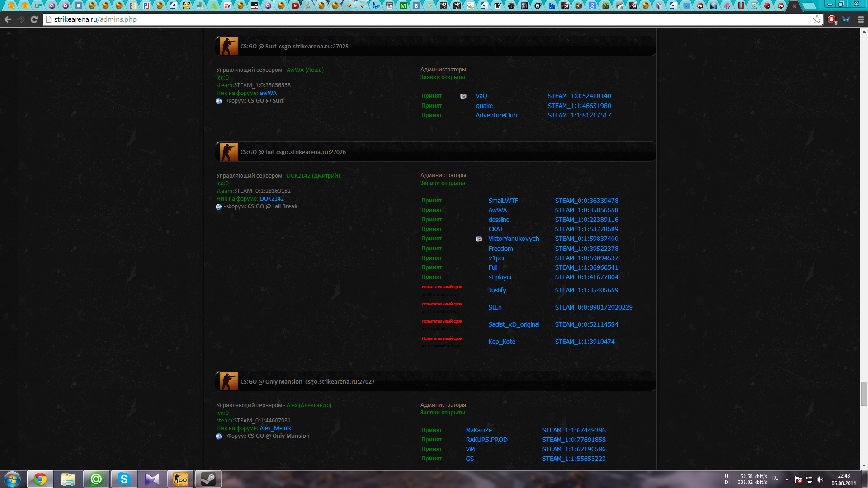
Task: Open the lightning bolt tab
Action: [430, 6]
